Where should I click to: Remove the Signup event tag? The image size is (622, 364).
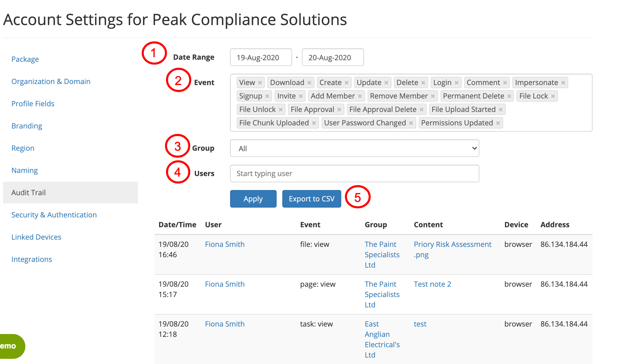[x=267, y=96]
